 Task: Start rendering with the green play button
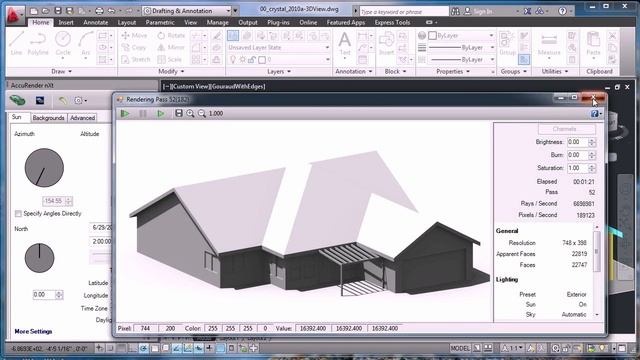(125, 113)
